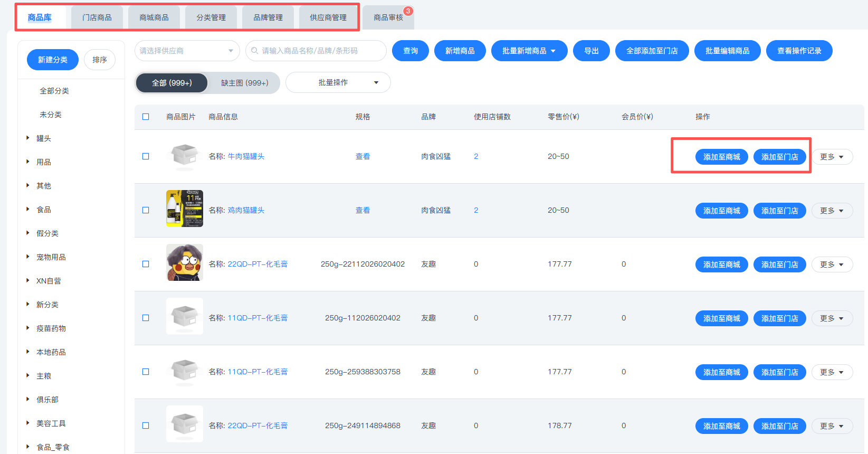This screenshot has width=868, height=454.
Task: Type in the product name search field
Action: 320,51
